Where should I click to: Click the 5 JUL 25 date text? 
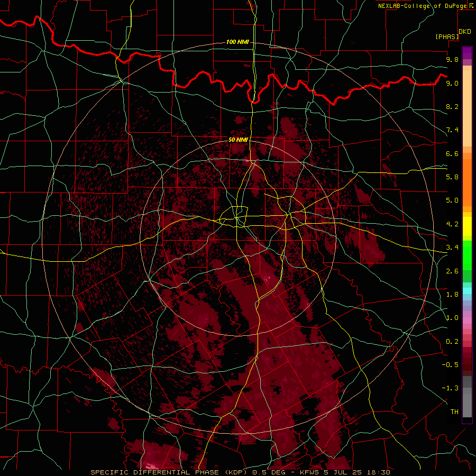click(342, 472)
